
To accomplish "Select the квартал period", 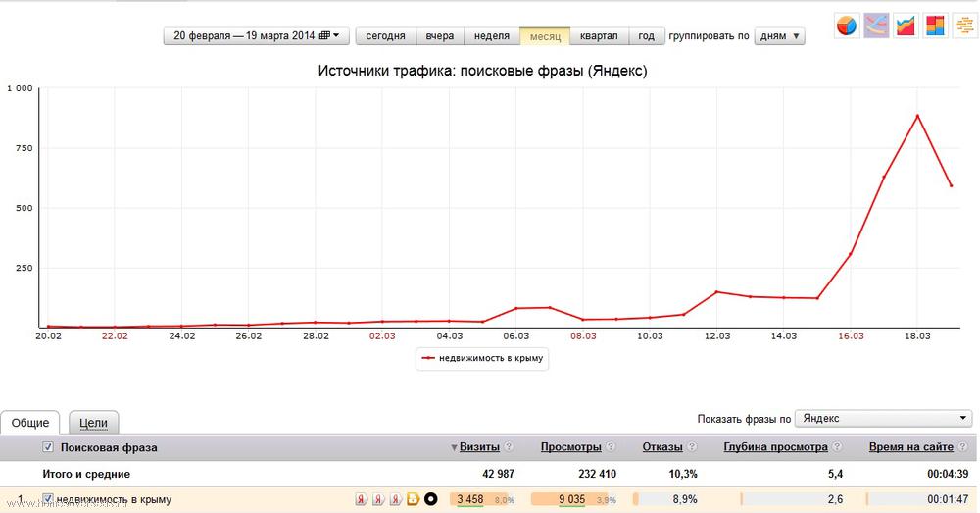I will [599, 35].
